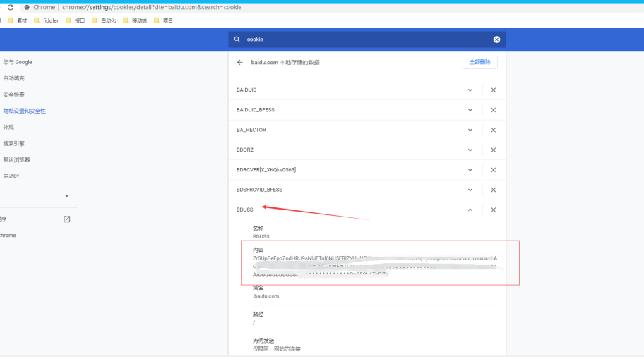
Task: Delete the BDSFRCVID_BFESS cookie
Action: click(x=494, y=190)
